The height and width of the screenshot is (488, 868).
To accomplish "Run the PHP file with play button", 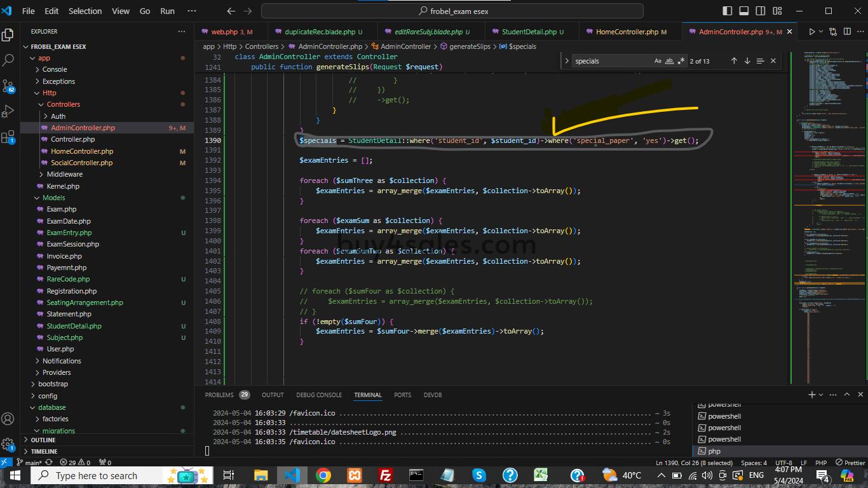I will tap(811, 31).
